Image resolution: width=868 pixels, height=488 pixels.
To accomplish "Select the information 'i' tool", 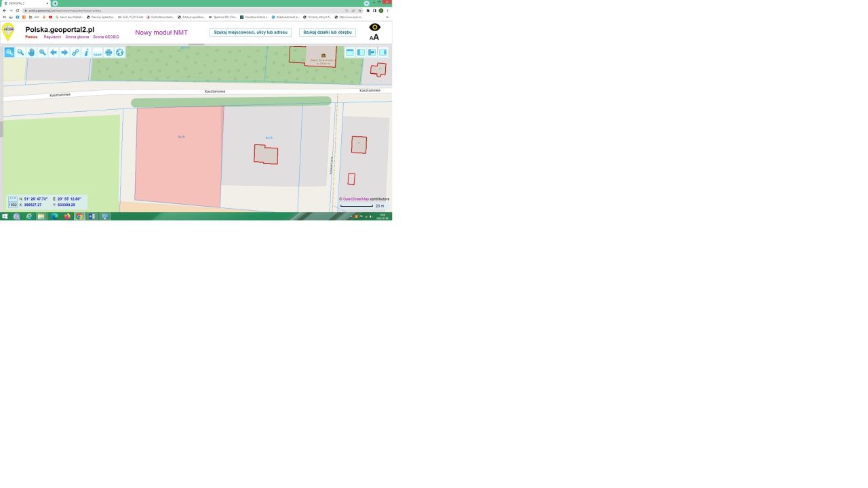I will click(x=86, y=52).
